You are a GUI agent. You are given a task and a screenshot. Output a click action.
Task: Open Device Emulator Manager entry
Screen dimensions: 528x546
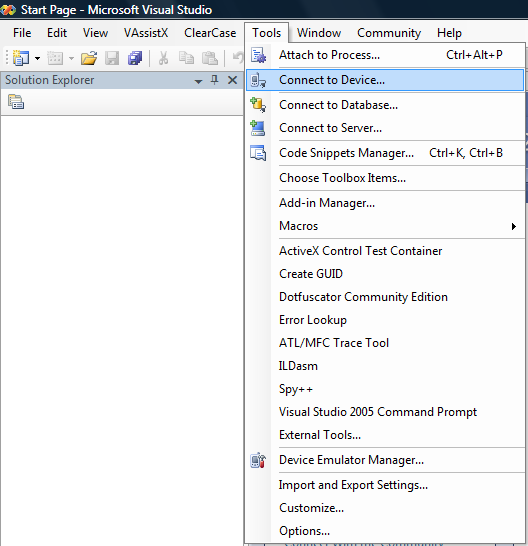(x=385, y=460)
